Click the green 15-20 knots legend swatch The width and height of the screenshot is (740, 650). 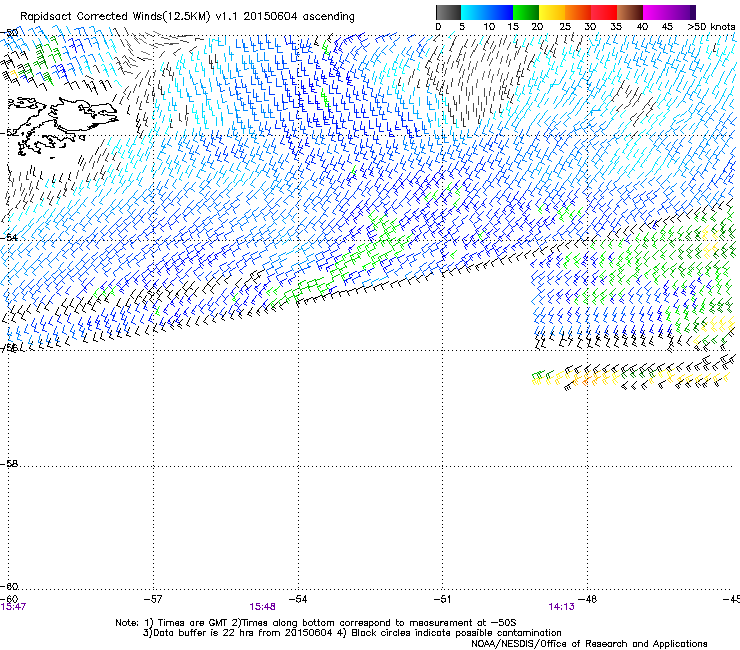526,12
